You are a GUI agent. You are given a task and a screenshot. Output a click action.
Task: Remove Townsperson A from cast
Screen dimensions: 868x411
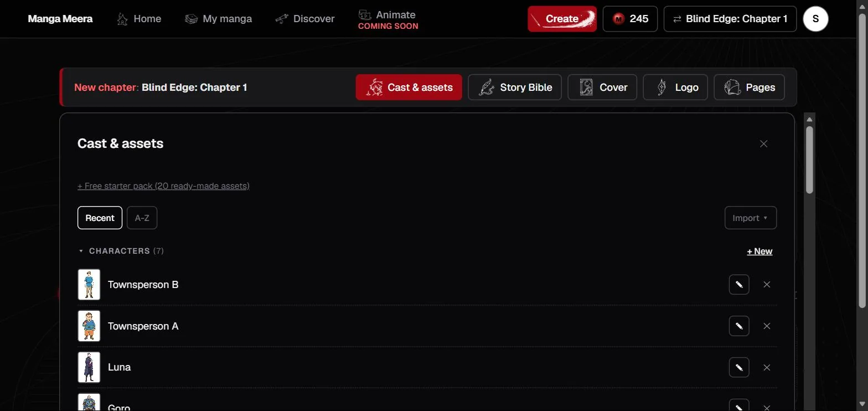pos(767,326)
